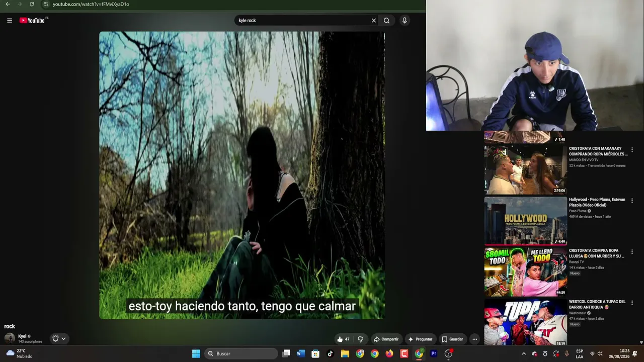Reload the YouTube page
Viewport: 644px width, 362px height.
tap(32, 4)
